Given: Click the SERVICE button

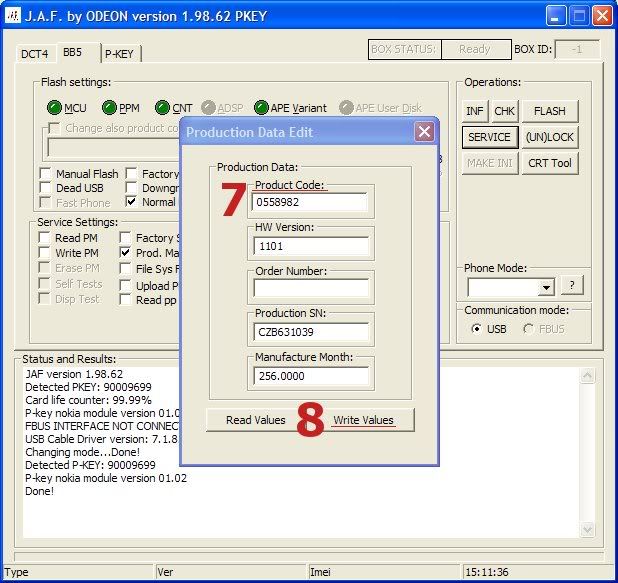Looking at the screenshot, I should pyautogui.click(x=490, y=137).
